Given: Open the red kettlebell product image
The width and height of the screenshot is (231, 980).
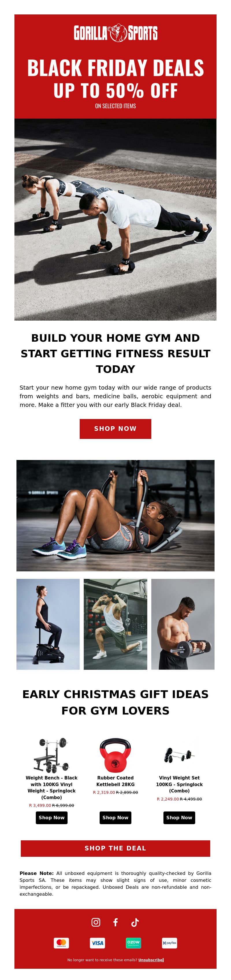Looking at the screenshot, I should click(115, 755).
